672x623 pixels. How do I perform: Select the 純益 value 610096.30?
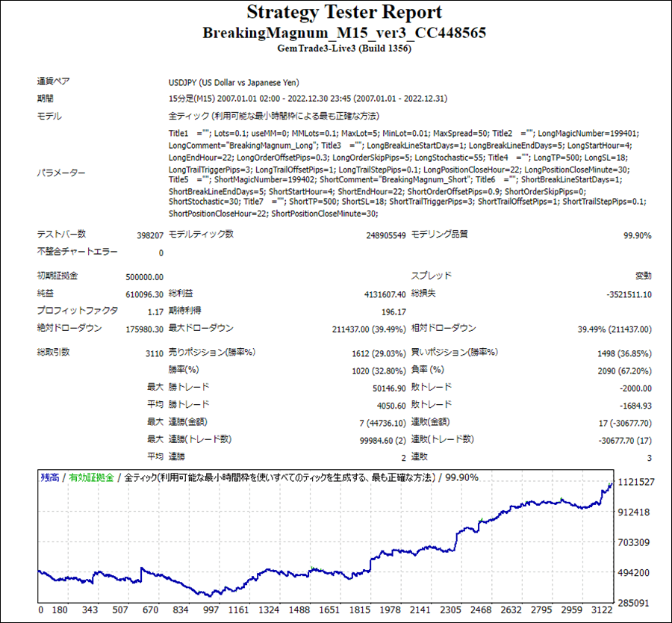(x=141, y=294)
